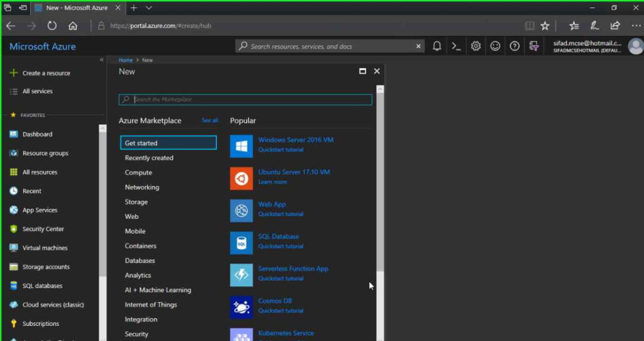Viewport: 644px width, 341px height.
Task: Open a new browser tab
Action: [133, 8]
